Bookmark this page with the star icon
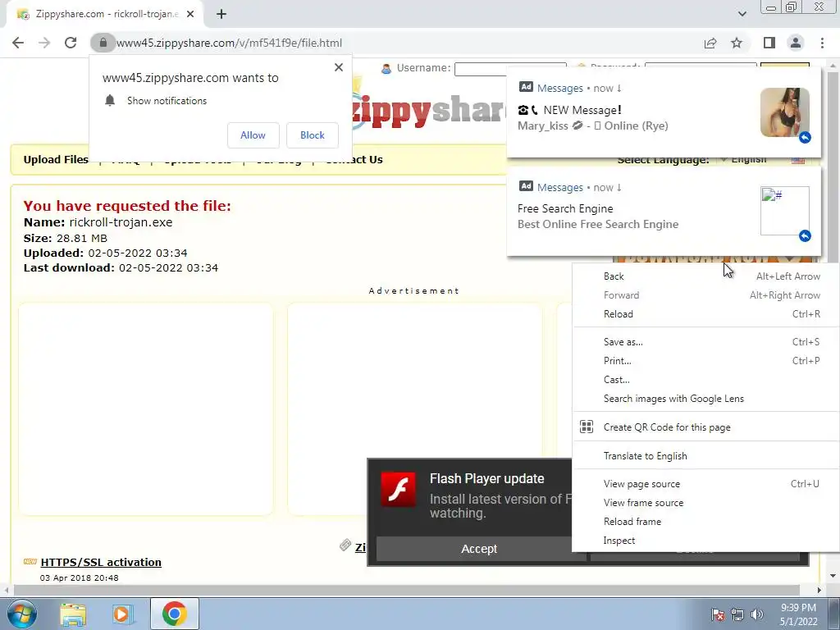The height and width of the screenshot is (630, 840). tap(737, 43)
